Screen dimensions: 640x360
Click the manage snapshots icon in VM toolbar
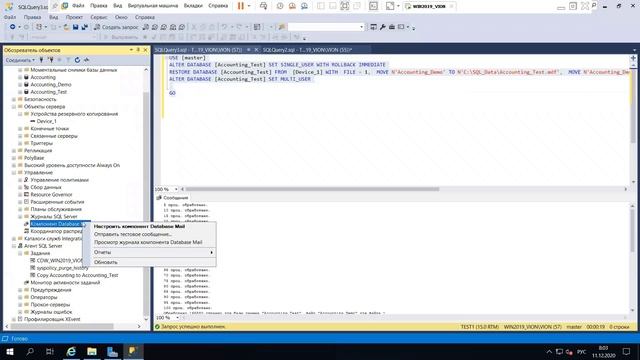coord(304,6)
